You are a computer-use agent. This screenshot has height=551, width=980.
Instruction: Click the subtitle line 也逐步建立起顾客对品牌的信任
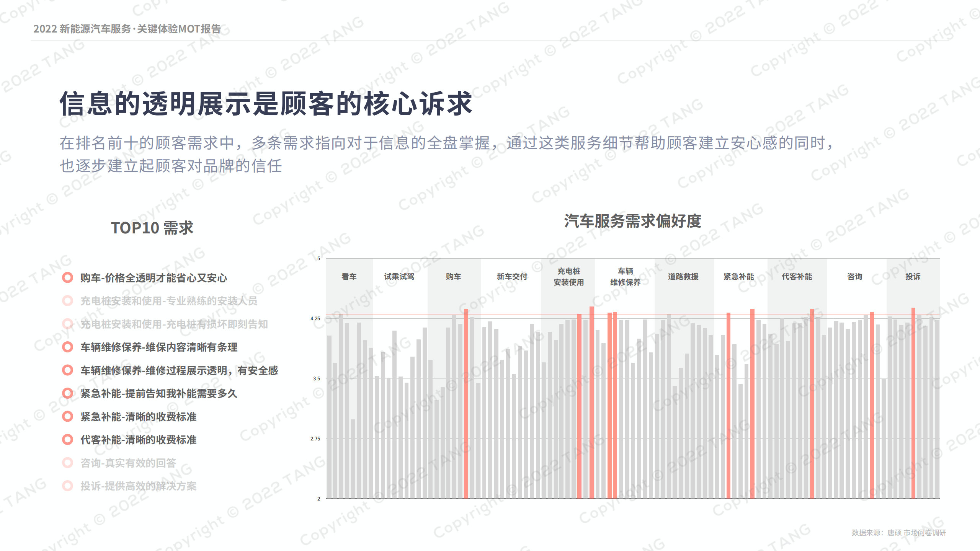pos(171,166)
